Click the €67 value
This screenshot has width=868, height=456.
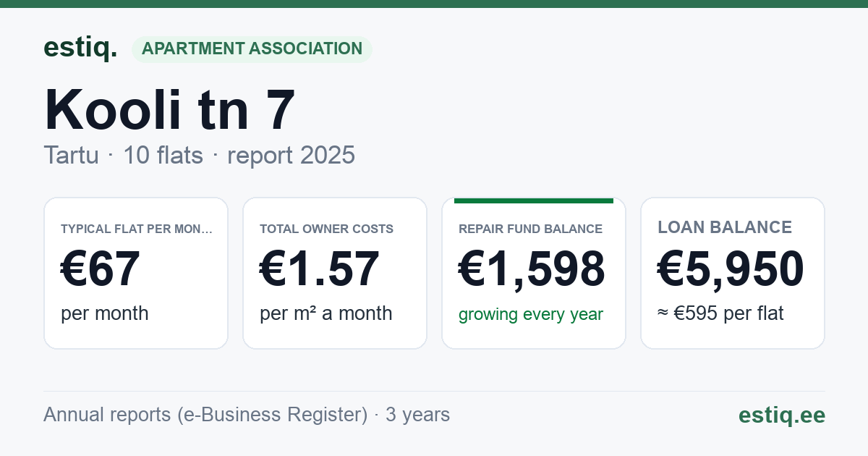coord(101,269)
